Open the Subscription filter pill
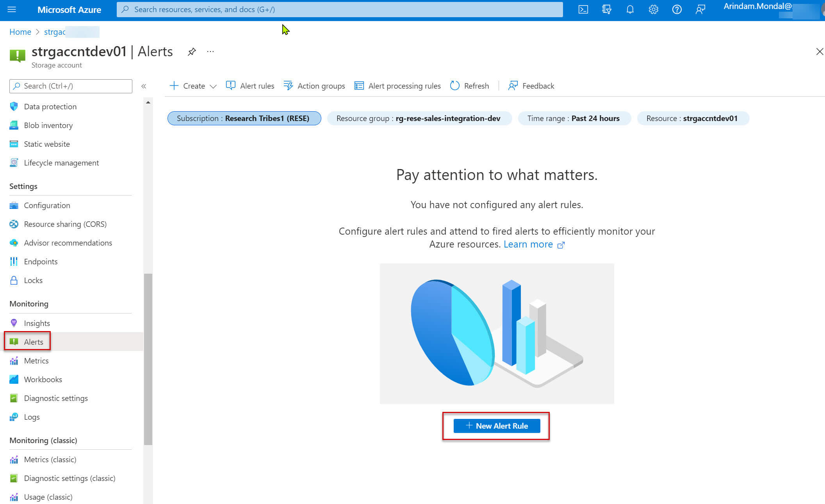The height and width of the screenshot is (504, 825). coord(244,118)
